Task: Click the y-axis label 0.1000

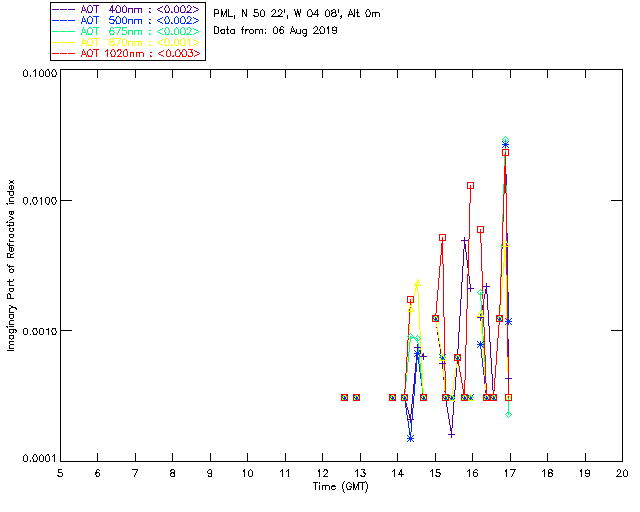Action: (39, 73)
